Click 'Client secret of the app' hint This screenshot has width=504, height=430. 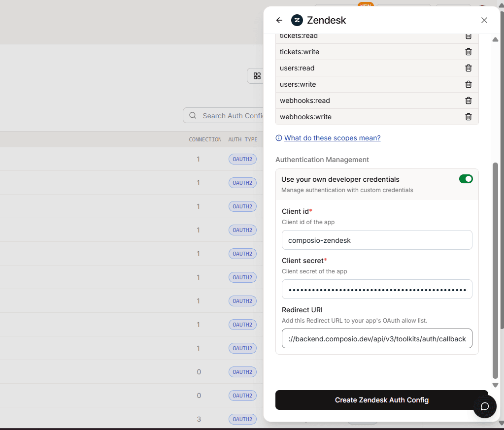click(x=314, y=271)
